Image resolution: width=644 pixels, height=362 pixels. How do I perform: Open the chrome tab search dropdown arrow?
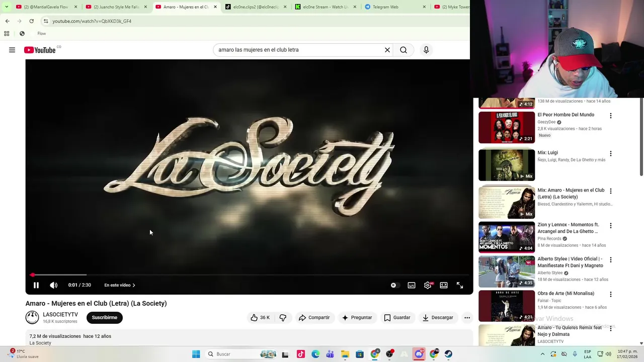(x=7, y=7)
